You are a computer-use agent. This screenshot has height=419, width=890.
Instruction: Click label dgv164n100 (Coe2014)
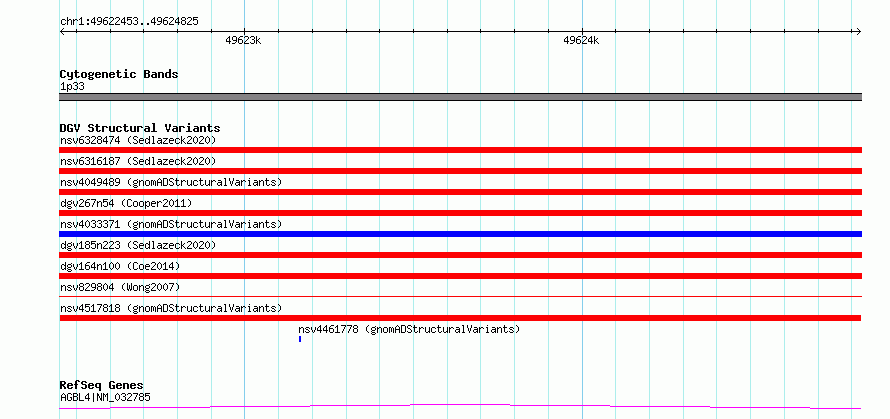(x=120, y=266)
